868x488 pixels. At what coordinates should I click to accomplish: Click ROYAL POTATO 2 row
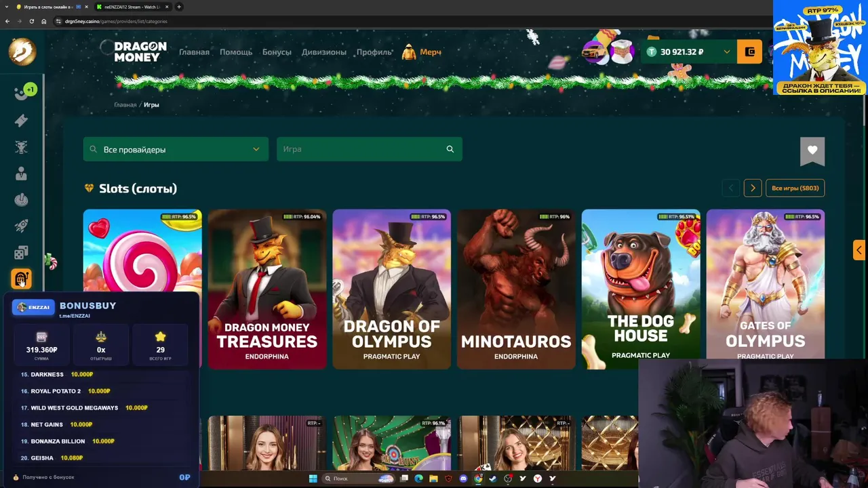point(102,391)
